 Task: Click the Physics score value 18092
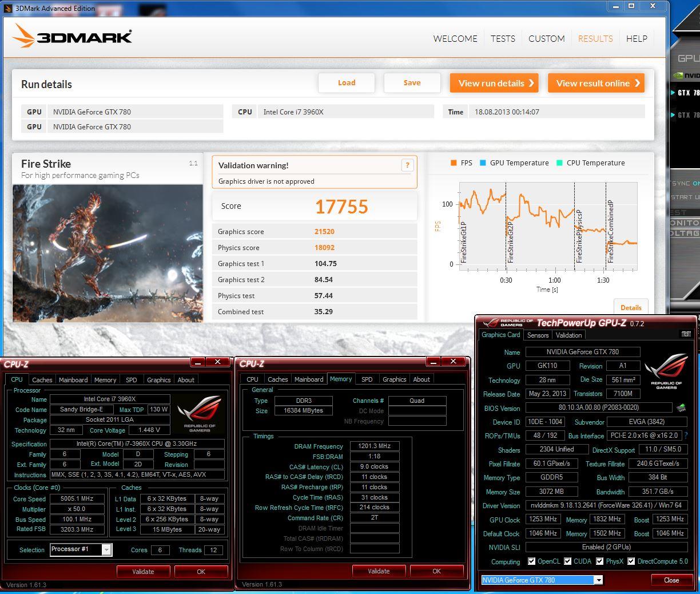(324, 248)
